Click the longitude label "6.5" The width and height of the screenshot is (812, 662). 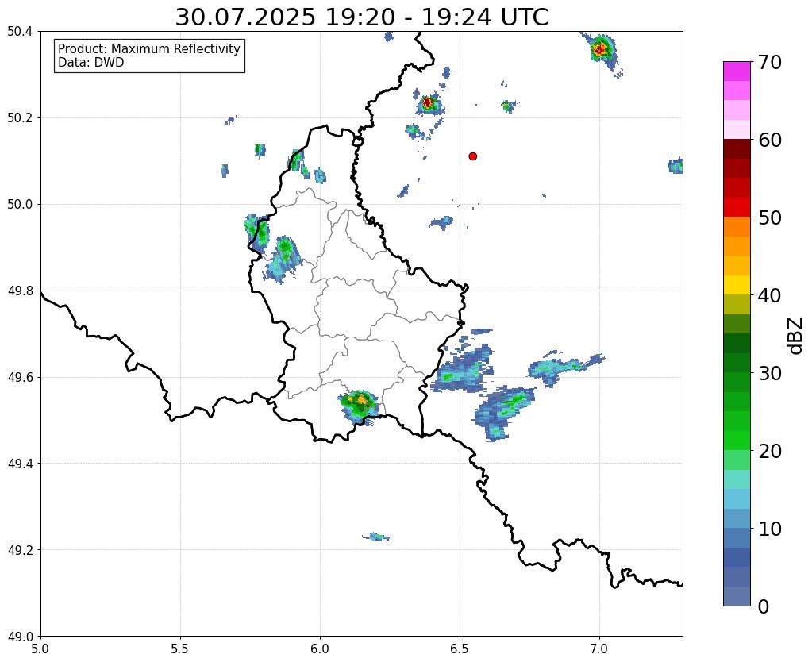click(x=460, y=649)
